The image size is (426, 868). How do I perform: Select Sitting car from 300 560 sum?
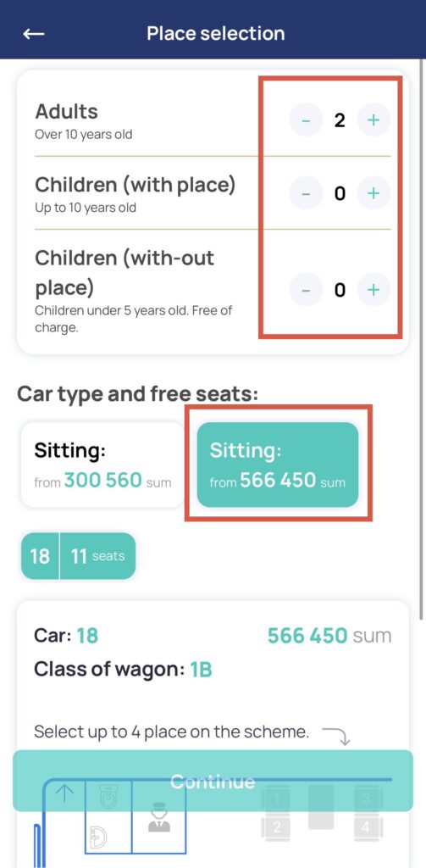pyautogui.click(x=102, y=465)
